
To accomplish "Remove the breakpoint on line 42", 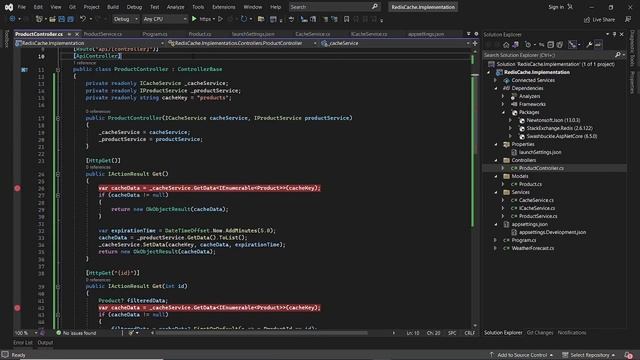I will click(17, 308).
